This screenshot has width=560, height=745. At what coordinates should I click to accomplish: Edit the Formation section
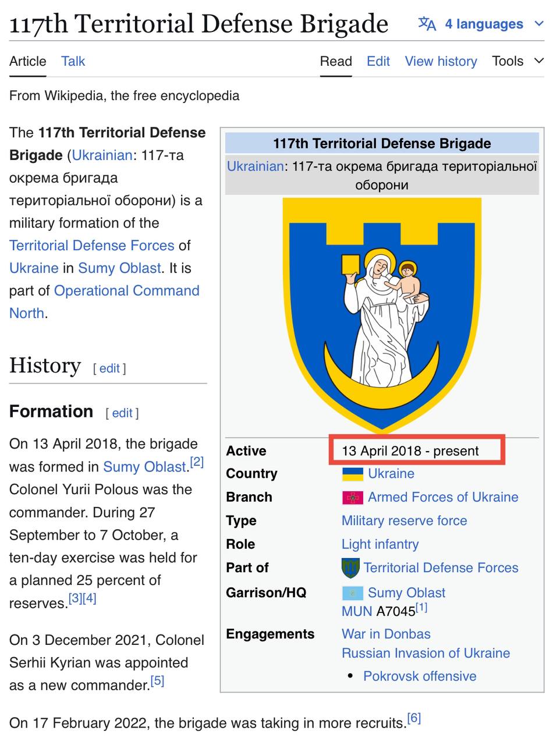[122, 413]
